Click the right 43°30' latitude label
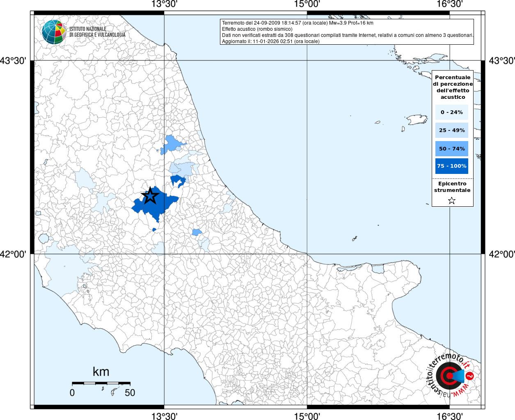515x420 pixels. (x=501, y=61)
